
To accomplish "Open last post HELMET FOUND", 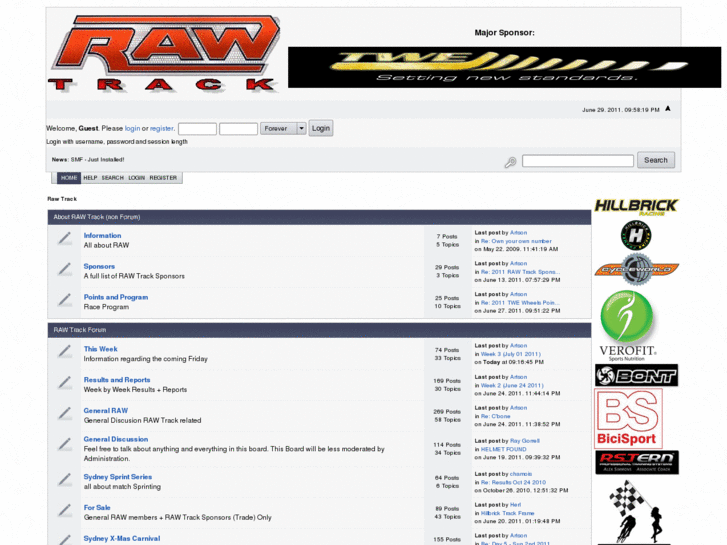I will [504, 449].
